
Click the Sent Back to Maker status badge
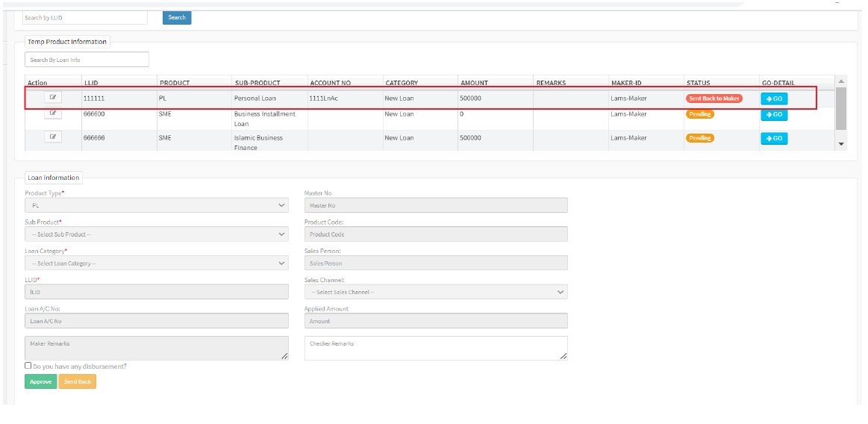[714, 99]
